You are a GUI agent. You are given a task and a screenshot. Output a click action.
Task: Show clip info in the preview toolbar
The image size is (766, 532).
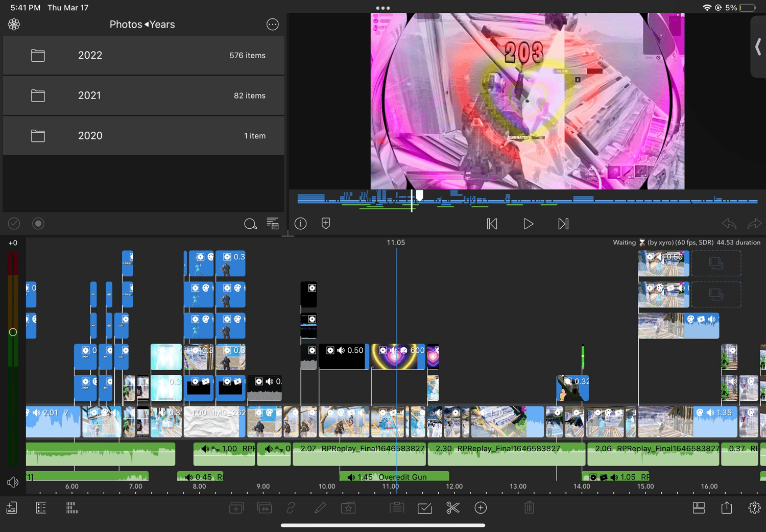point(301,224)
